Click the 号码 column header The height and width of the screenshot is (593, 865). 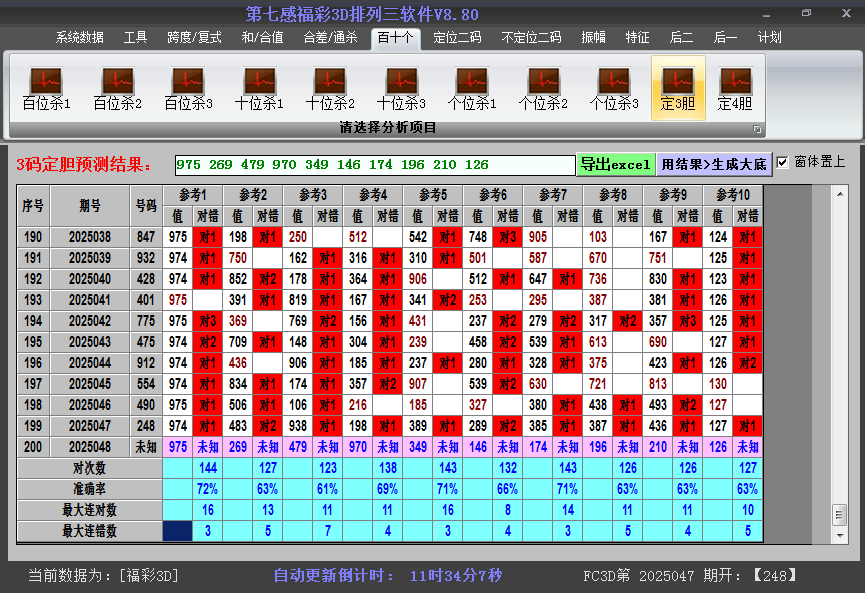coord(146,206)
